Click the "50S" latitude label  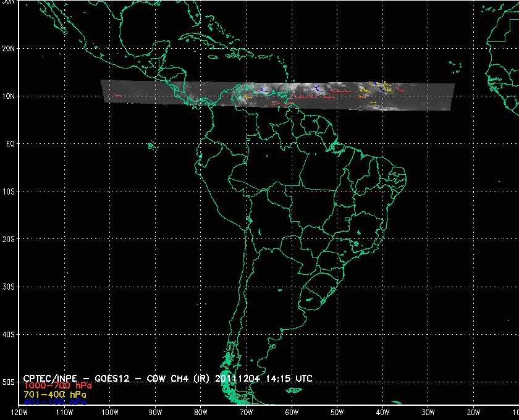[x=8, y=382]
